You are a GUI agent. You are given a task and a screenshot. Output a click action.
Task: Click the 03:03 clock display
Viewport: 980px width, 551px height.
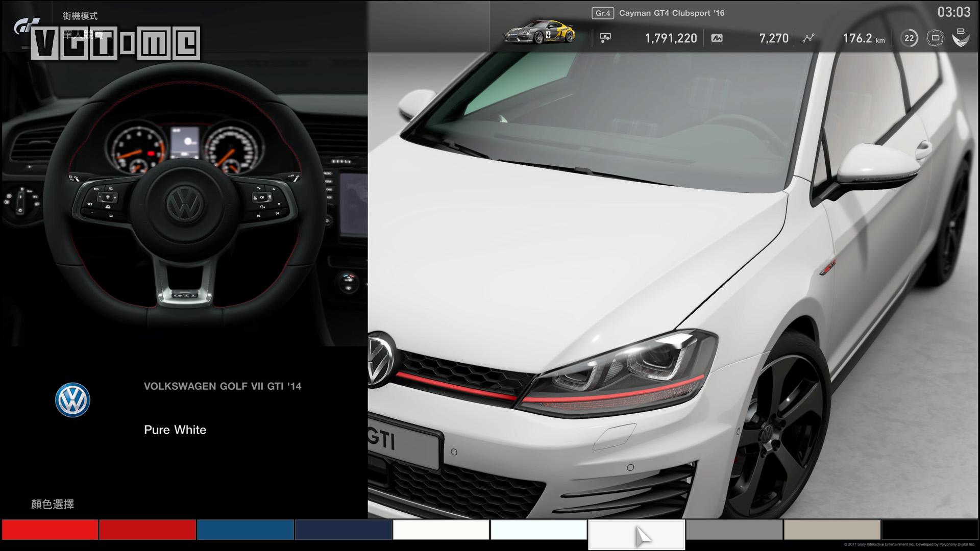954,12
